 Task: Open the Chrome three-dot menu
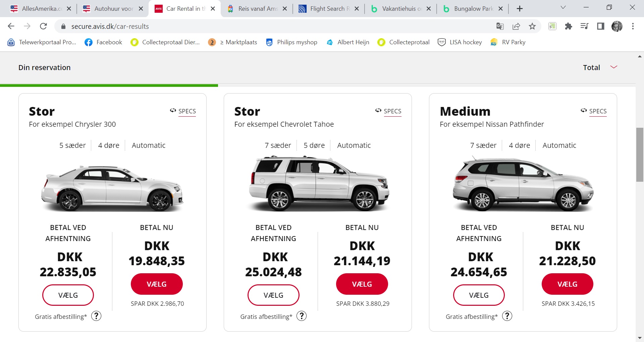pos(633,26)
